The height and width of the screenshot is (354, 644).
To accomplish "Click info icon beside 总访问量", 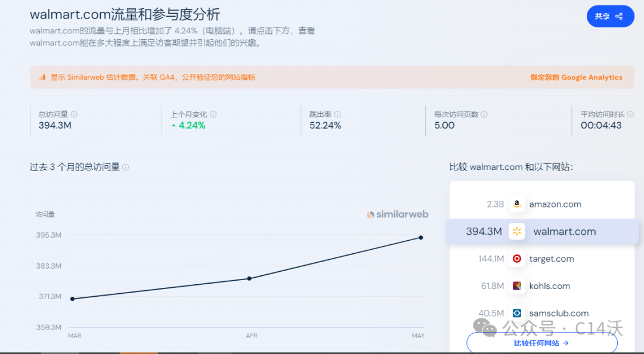I will (x=74, y=114).
